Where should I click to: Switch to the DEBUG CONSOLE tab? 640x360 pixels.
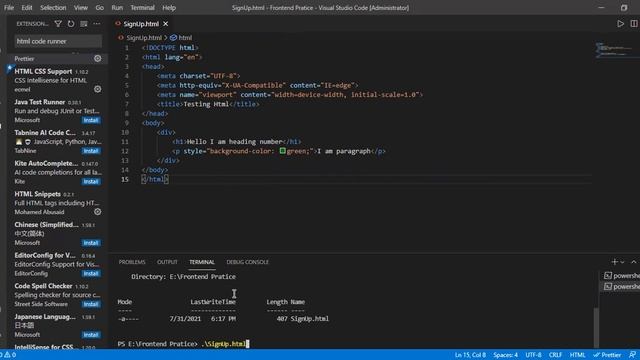pyautogui.click(x=248, y=262)
